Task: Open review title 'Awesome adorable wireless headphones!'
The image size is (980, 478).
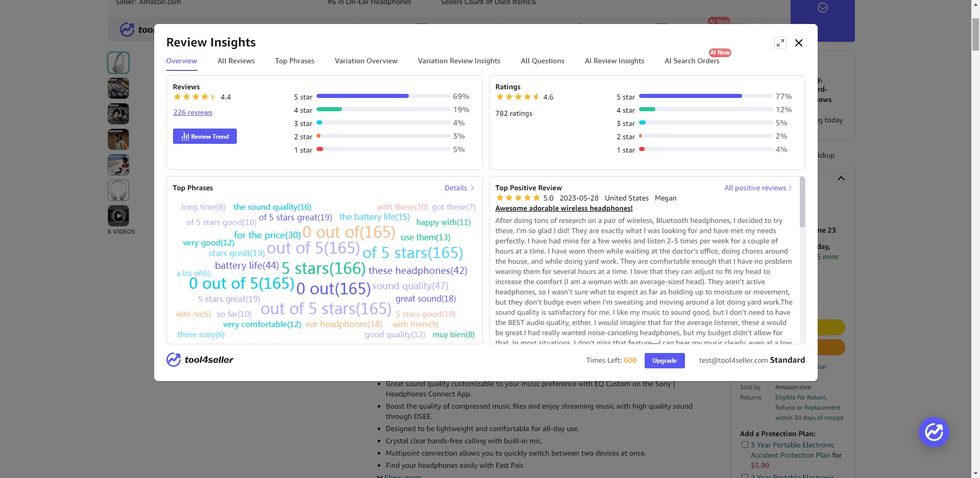Action: pyautogui.click(x=563, y=208)
